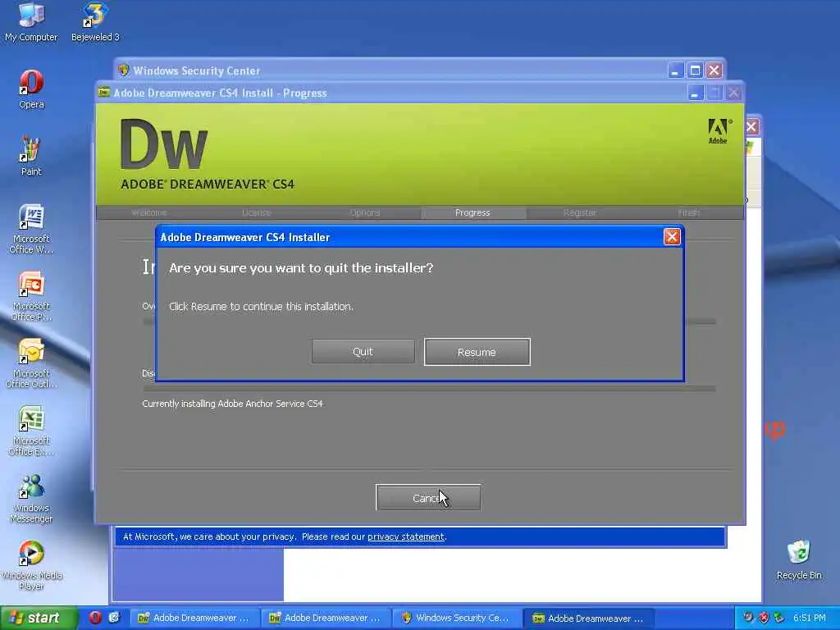
Task: Switch to the first Adobe Dreamweaver taskbar button
Action: 195,618
